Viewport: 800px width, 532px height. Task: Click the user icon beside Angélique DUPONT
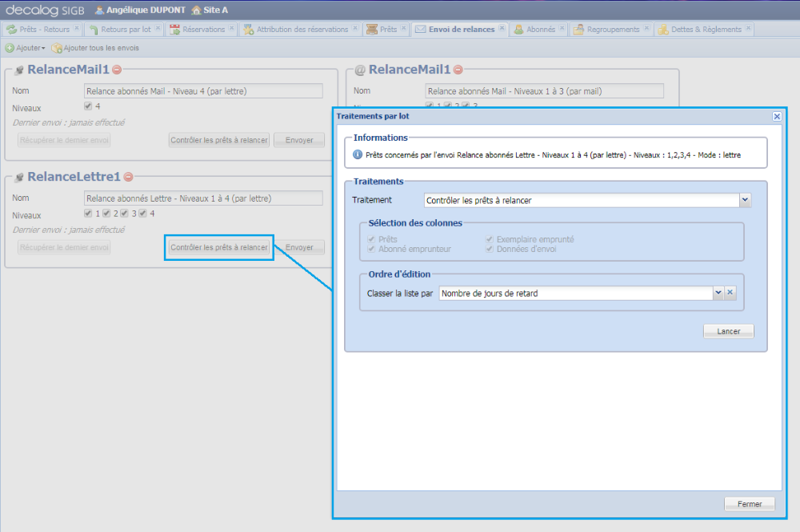pos(99,10)
